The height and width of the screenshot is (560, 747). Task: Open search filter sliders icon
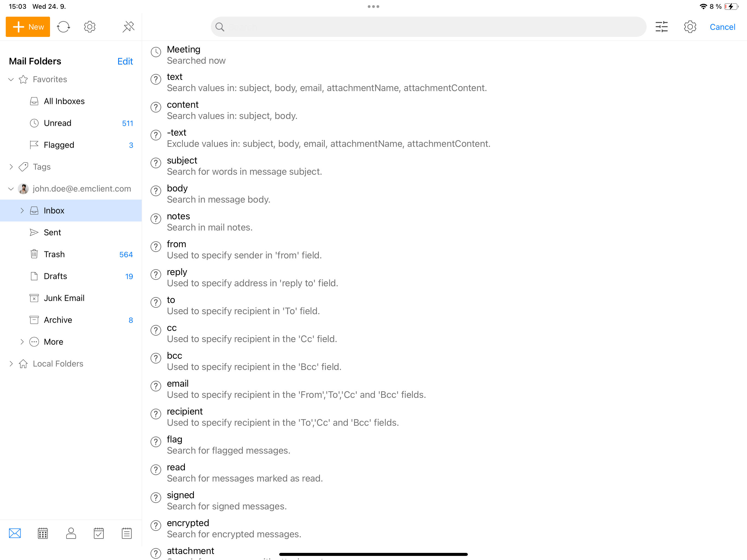662,27
